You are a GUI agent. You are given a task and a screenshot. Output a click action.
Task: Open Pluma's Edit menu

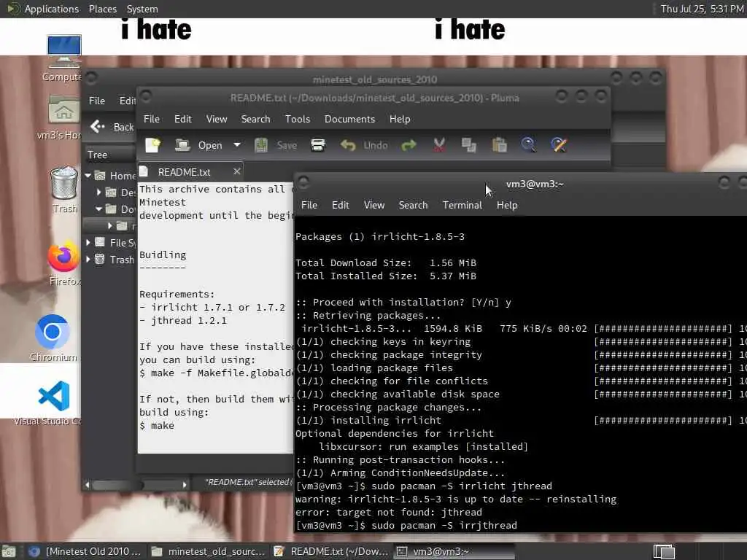(182, 119)
